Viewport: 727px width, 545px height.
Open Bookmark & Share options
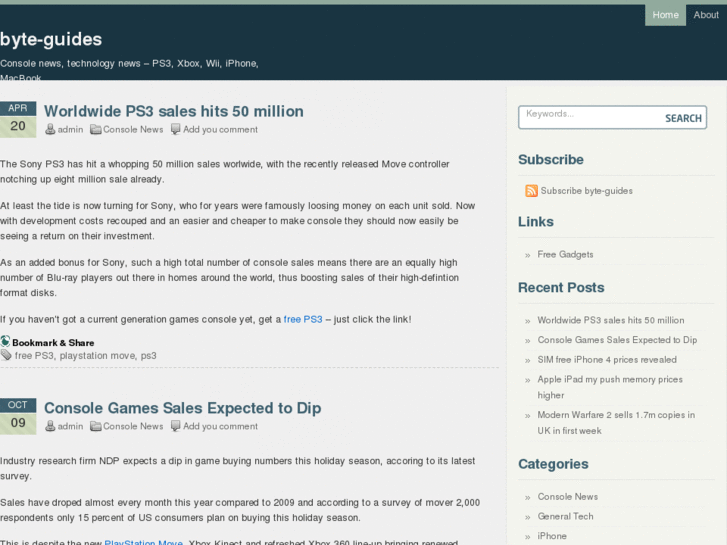point(53,343)
